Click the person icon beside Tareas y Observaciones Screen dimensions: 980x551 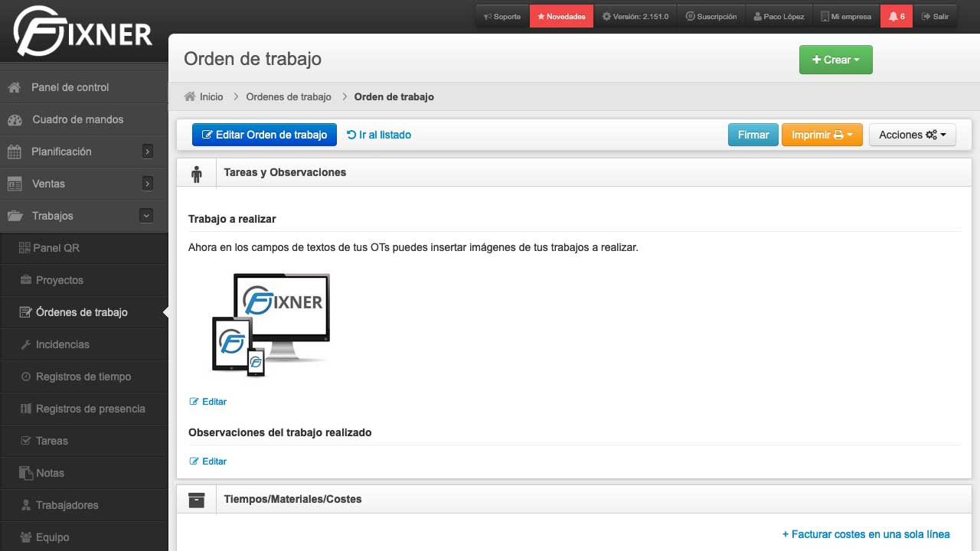(197, 174)
